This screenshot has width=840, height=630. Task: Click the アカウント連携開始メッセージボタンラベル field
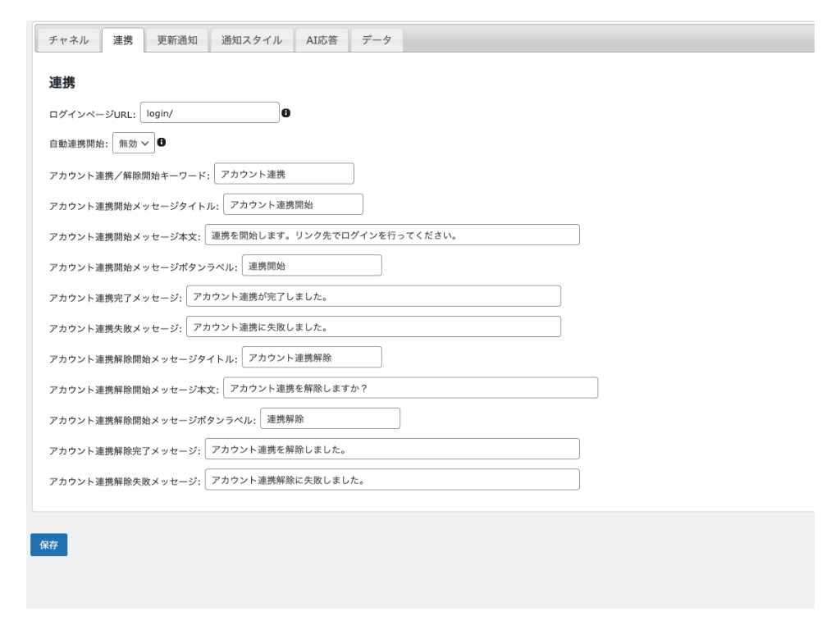[x=312, y=265]
